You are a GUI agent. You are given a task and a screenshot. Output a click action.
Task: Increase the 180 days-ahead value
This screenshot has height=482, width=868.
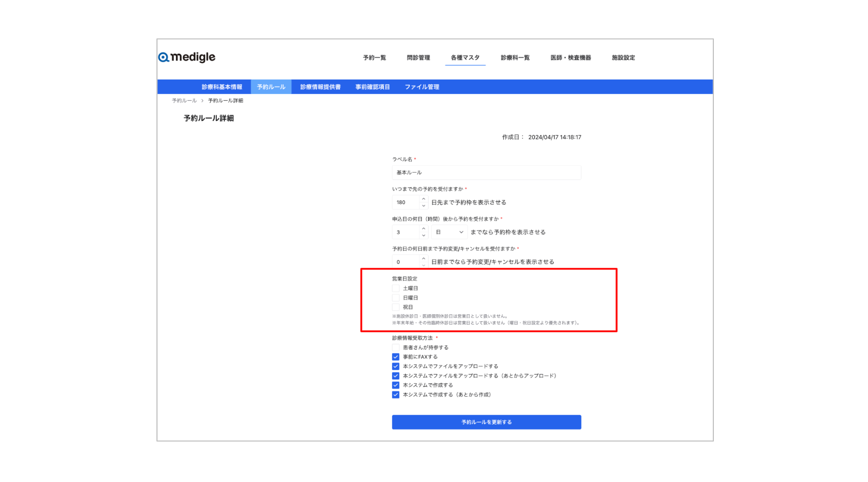click(x=424, y=199)
